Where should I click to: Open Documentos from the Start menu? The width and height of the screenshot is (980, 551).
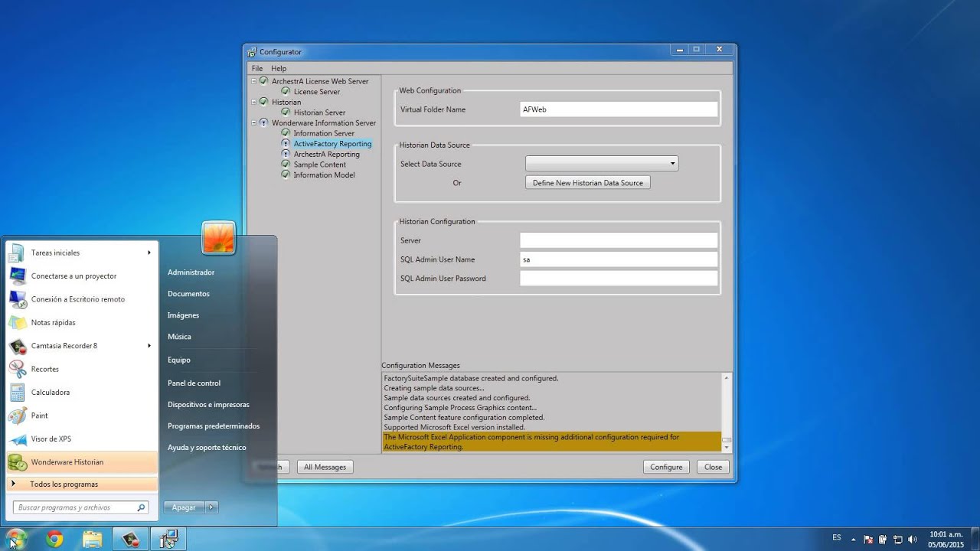click(188, 294)
